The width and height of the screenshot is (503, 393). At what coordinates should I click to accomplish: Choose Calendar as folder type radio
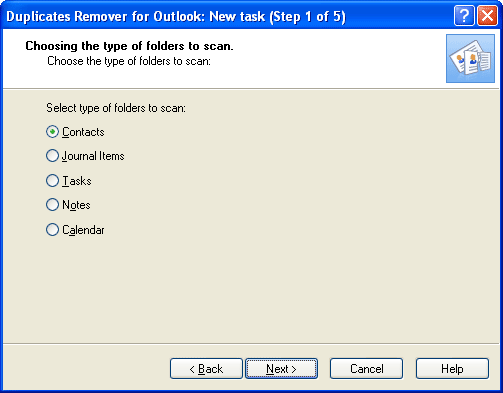(52, 230)
